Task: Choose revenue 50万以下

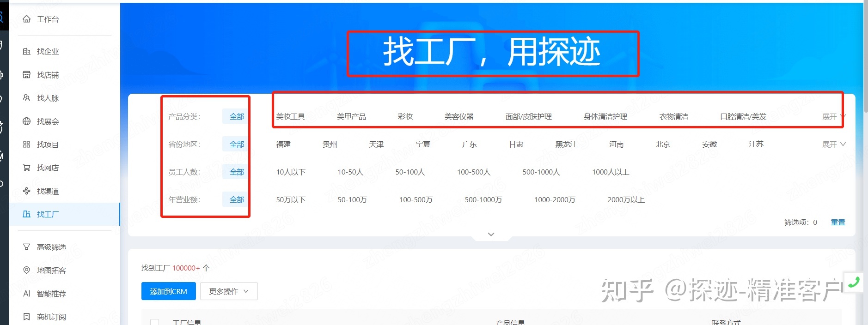Action: click(291, 200)
